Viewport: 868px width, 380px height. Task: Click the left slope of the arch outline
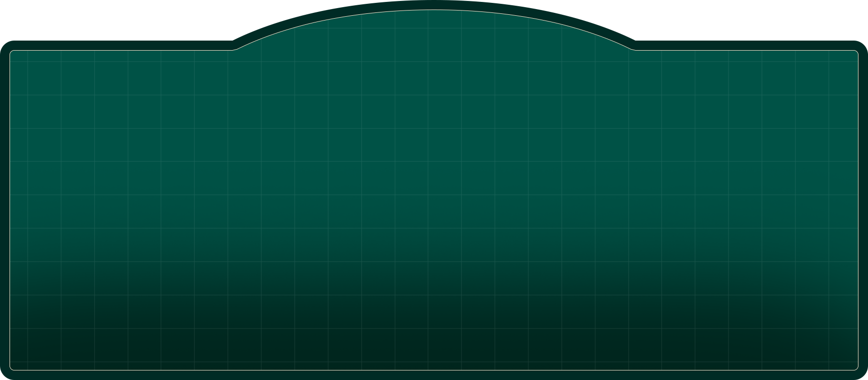pyautogui.click(x=311, y=23)
